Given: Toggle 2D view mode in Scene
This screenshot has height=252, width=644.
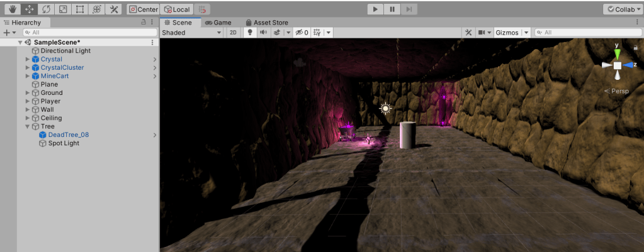Looking at the screenshot, I should pos(233,32).
